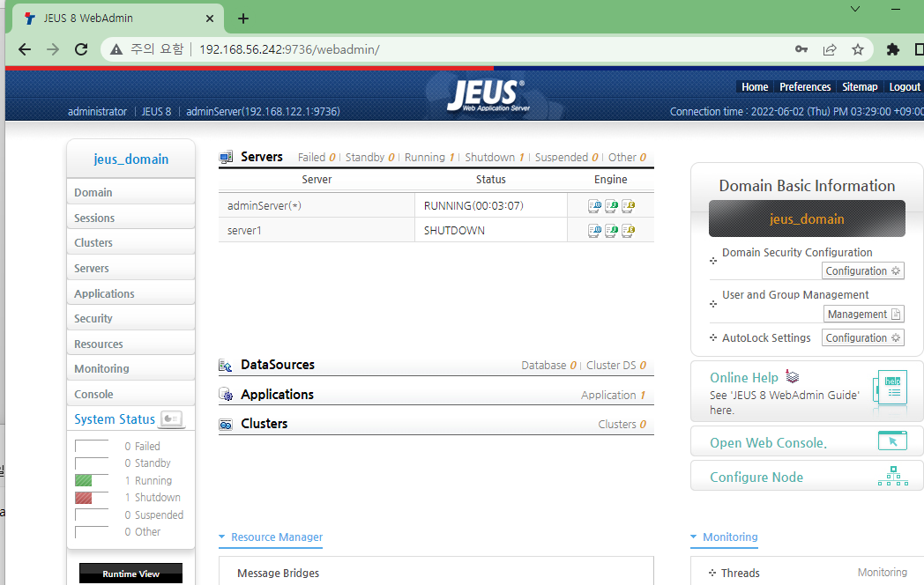The height and width of the screenshot is (585, 924).
Task: Select Applications in the left sidebar
Action: (130, 293)
